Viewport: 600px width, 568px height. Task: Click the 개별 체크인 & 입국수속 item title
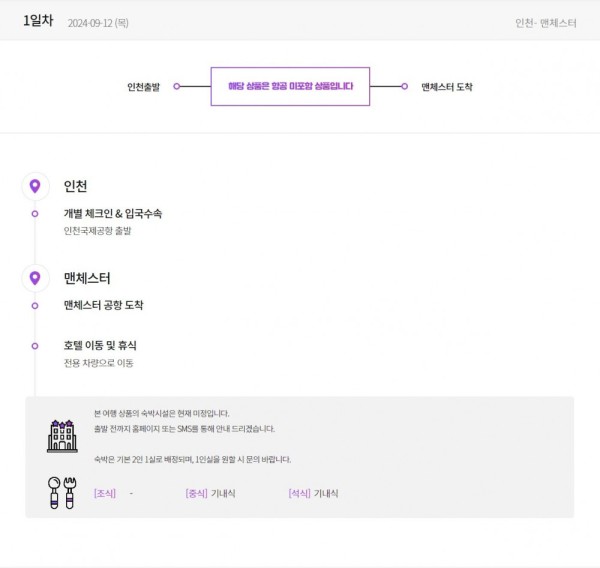click(x=113, y=214)
